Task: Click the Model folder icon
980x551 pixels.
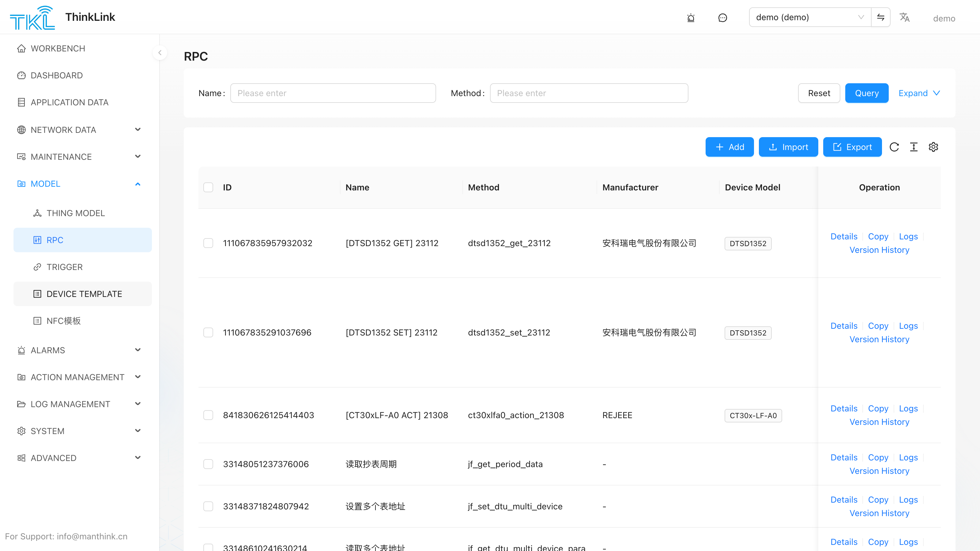Action: [x=21, y=184]
